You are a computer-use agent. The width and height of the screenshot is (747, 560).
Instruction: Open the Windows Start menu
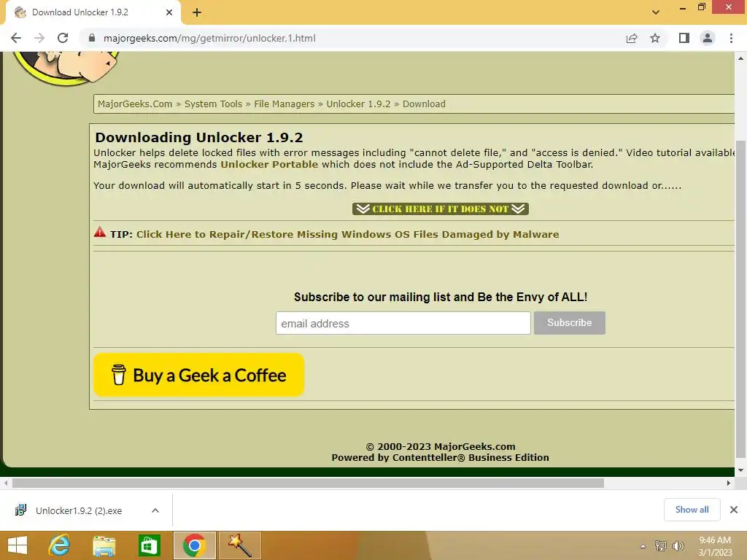[x=18, y=545]
